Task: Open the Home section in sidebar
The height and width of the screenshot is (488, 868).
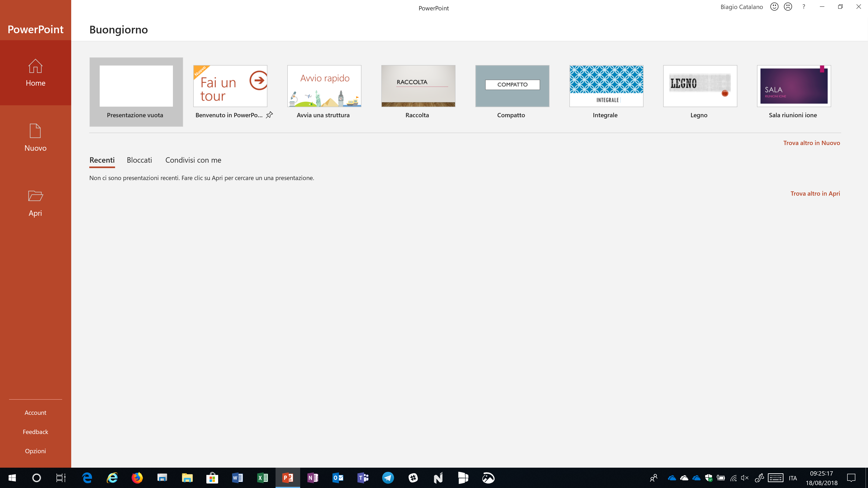Action: [x=35, y=73]
